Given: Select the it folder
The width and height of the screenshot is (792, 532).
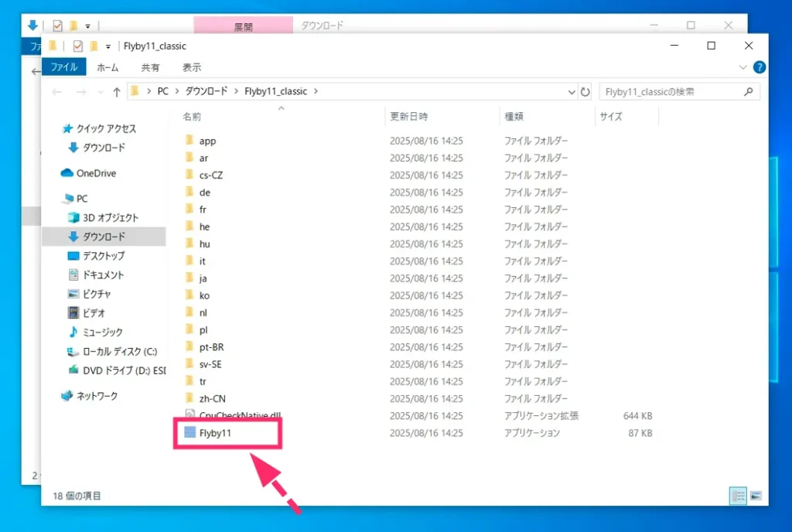Looking at the screenshot, I should pos(202,261).
